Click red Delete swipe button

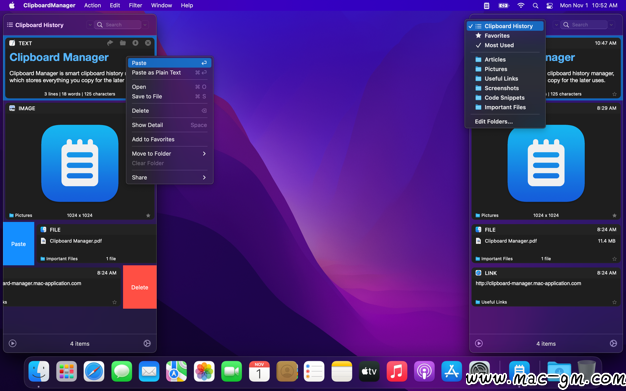coord(140,287)
